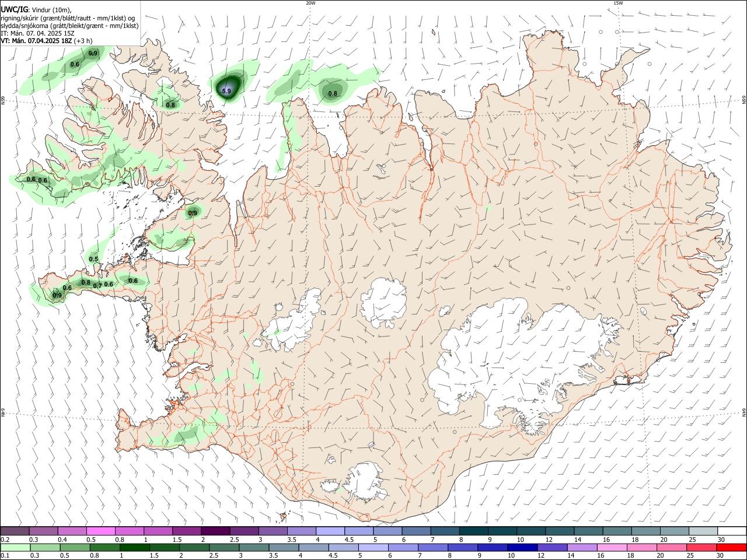The height and width of the screenshot is (560, 747).
Task: Click the UWC/IG title text
Action: [14, 9]
